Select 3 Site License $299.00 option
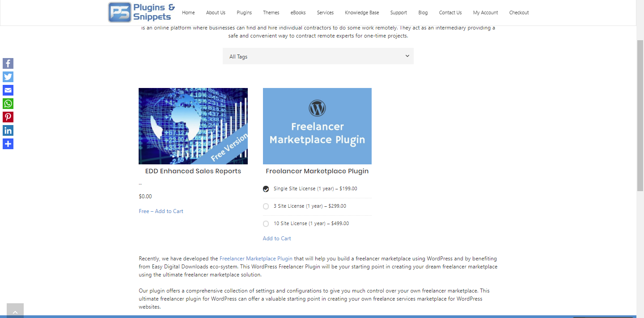 [x=266, y=206]
